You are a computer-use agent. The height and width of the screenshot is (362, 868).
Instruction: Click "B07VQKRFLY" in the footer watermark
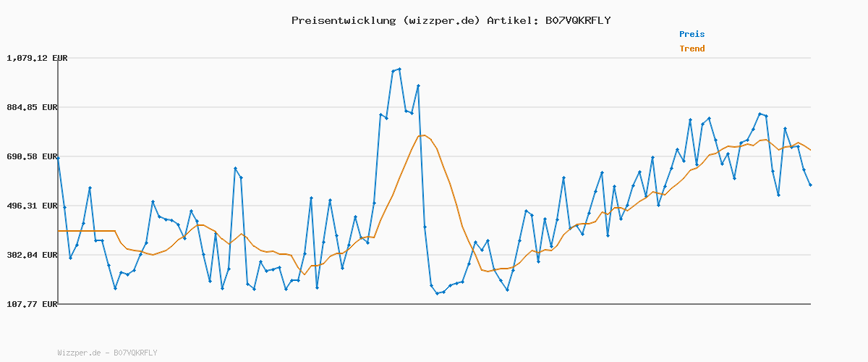point(135,353)
